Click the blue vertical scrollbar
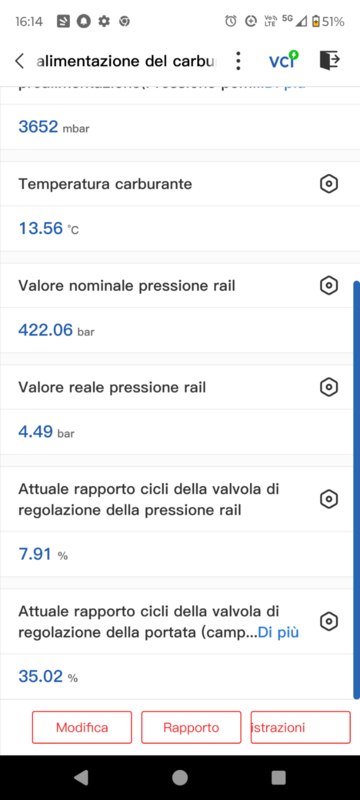360x800 pixels. [x=356, y=490]
